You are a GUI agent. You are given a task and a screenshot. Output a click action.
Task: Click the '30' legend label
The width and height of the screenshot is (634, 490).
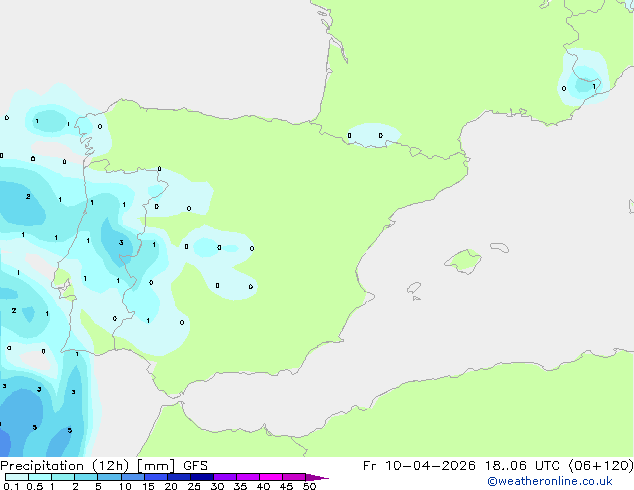point(217,486)
